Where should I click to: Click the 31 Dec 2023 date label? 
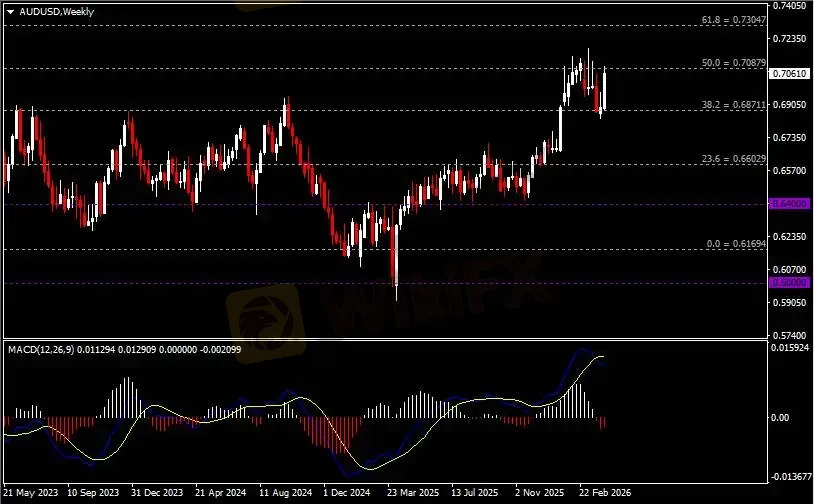click(x=158, y=493)
